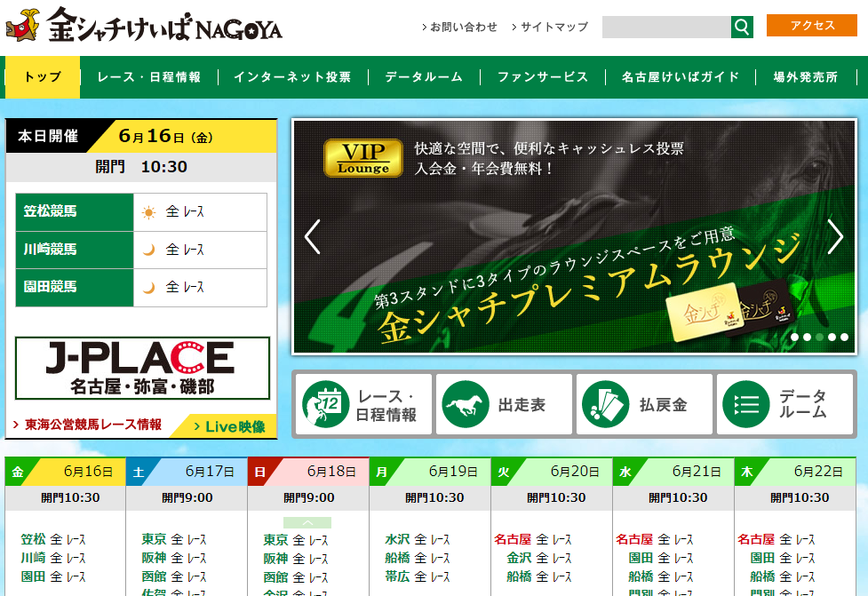Open the レース・日程情報 menu
The height and width of the screenshot is (596, 868).
click(149, 77)
